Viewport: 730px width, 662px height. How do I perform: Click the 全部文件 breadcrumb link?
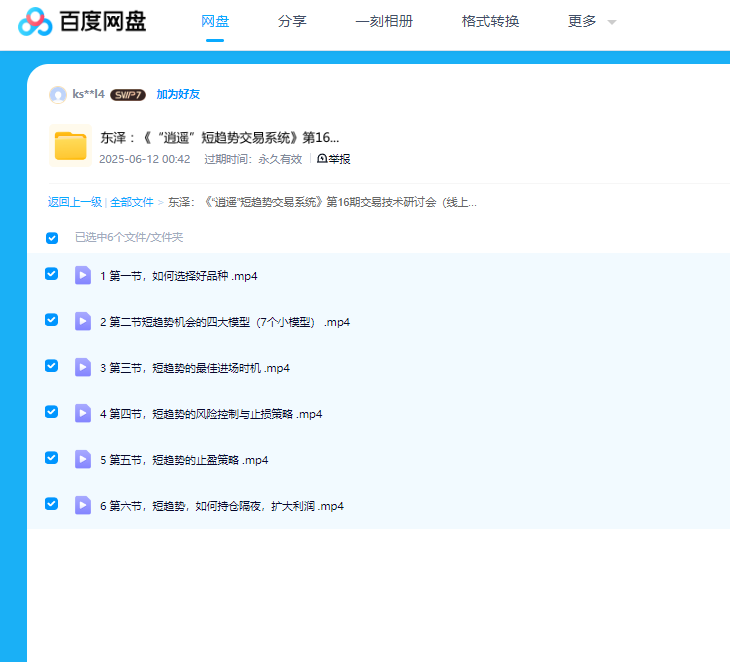pos(132,202)
